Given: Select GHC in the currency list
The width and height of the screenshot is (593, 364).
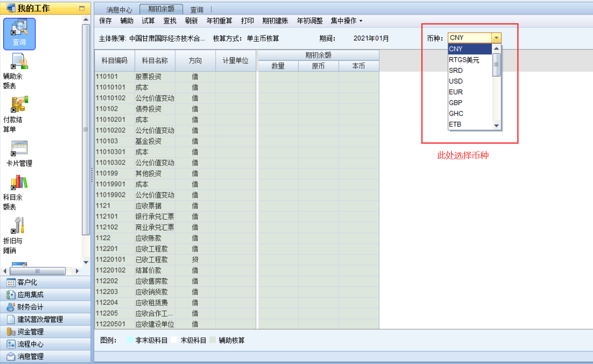Looking at the screenshot, I should (x=470, y=114).
